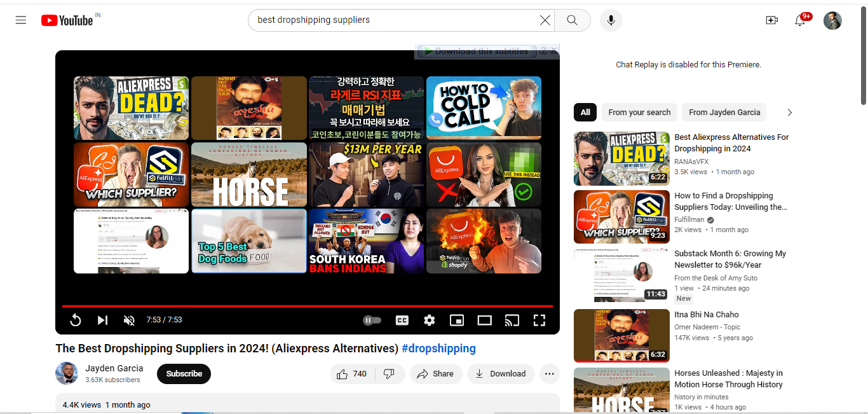868x414 pixels.
Task: Click the page vertical scrollbar
Action: [864, 57]
